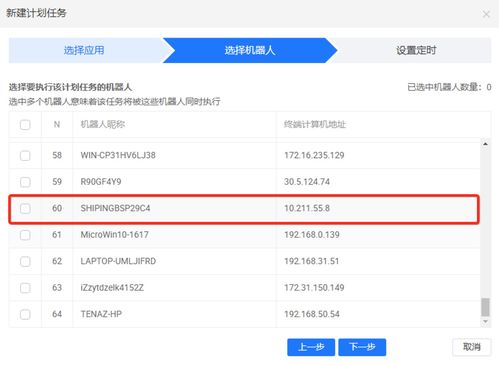
Task: Click robot name WIN-CP31HV6LJ38
Action: point(118,155)
